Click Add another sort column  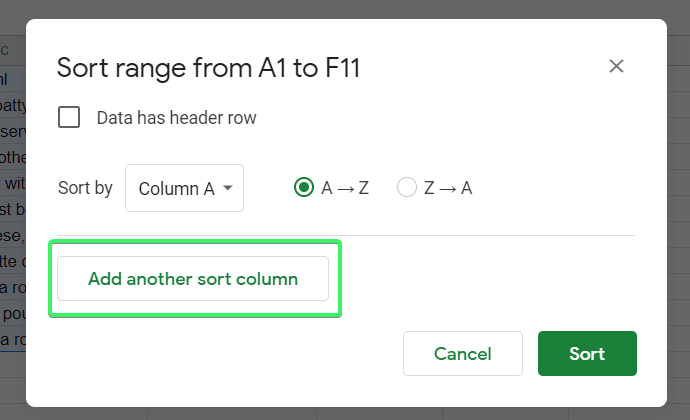click(x=193, y=279)
